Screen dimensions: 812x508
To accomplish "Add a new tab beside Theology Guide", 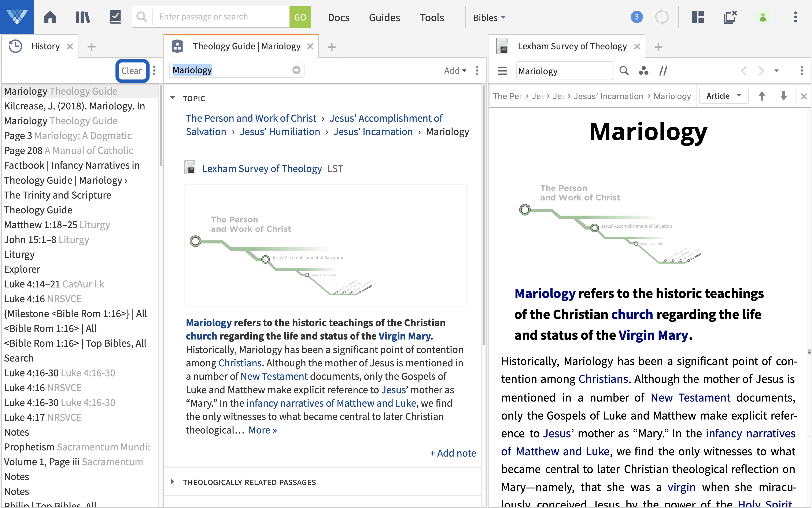I will click(x=332, y=47).
